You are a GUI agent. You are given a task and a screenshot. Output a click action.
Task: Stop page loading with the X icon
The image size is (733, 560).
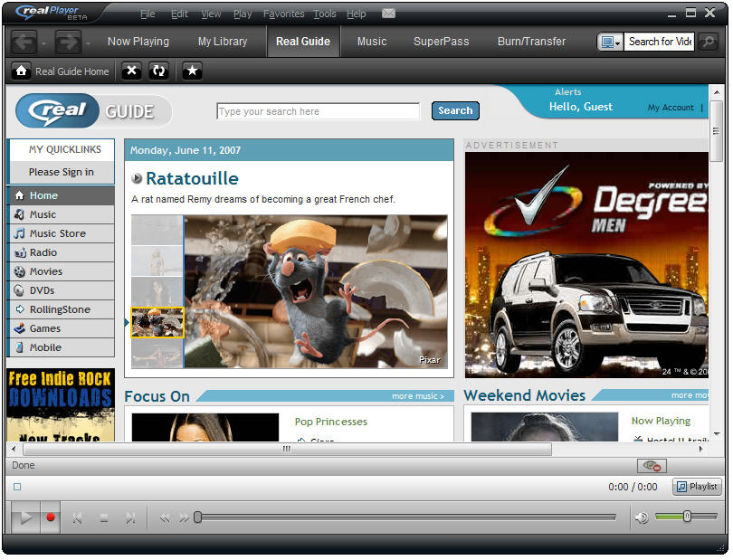(x=132, y=71)
